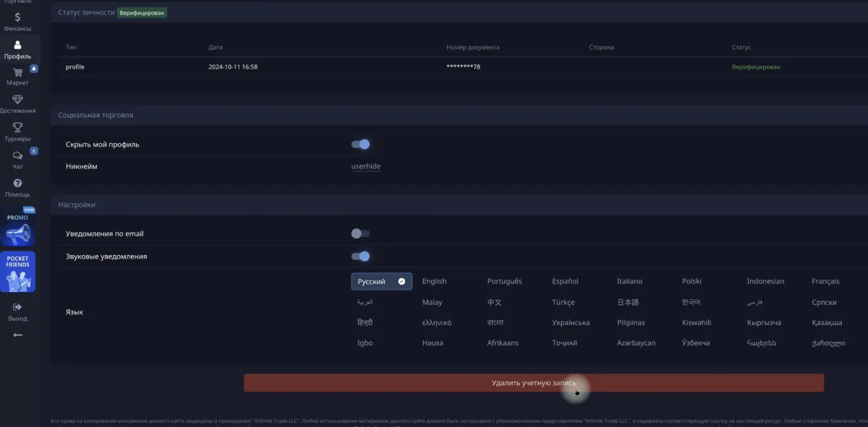Open Tournaments trophy icon
Image resolution: width=868 pixels, height=427 pixels.
coord(17,128)
